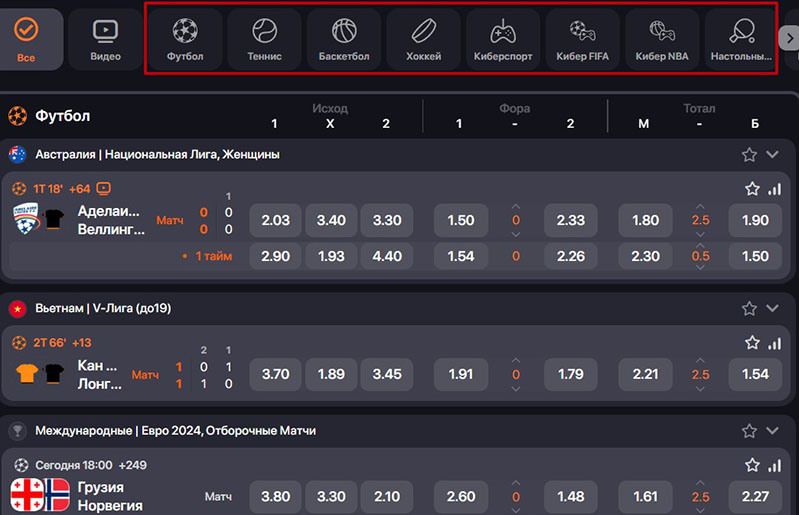This screenshot has height=515, width=799.
Task: Open the Кибер NBA category
Action: click(661, 39)
